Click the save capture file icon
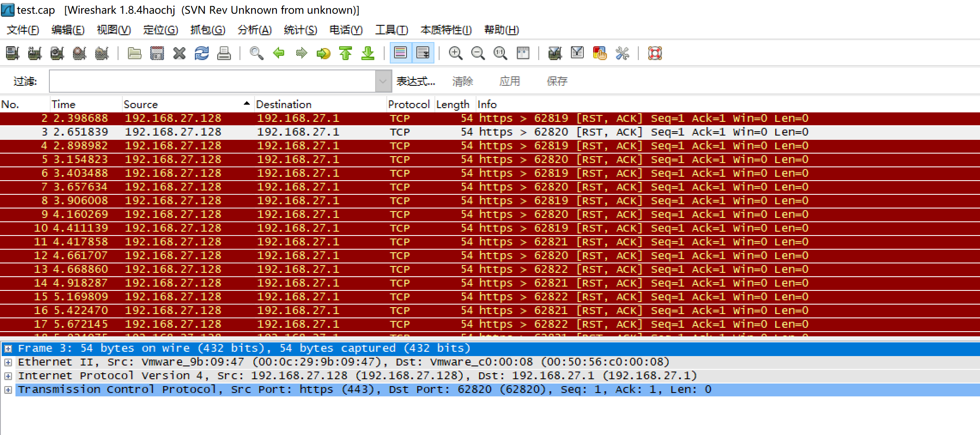Screen dimensions: 980x435 (157, 53)
